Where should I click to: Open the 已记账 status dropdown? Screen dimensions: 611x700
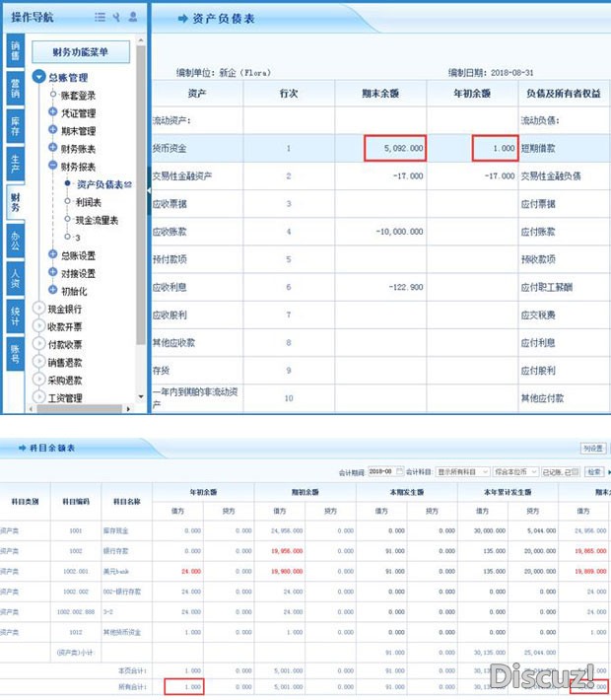[561, 471]
